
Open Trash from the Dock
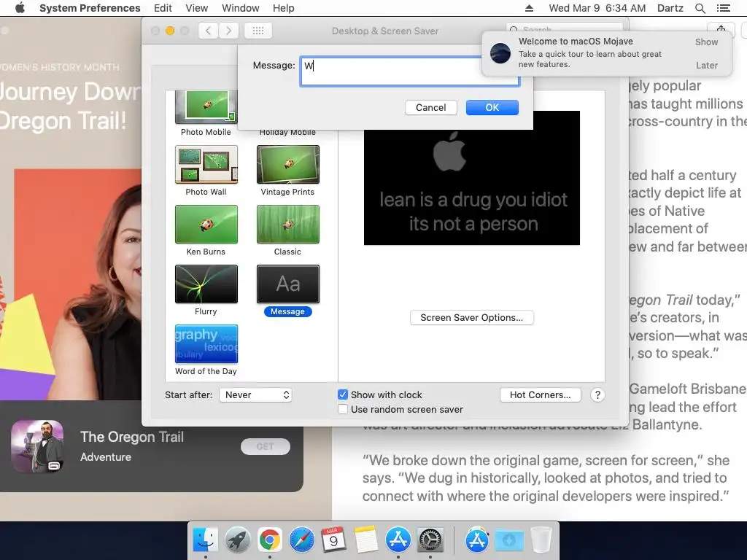tap(541, 540)
